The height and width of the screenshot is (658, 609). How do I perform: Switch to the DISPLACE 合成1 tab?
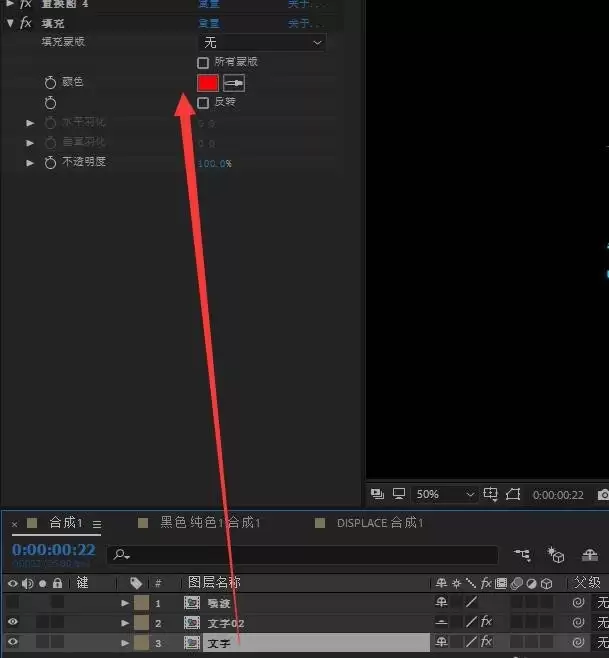coord(380,523)
